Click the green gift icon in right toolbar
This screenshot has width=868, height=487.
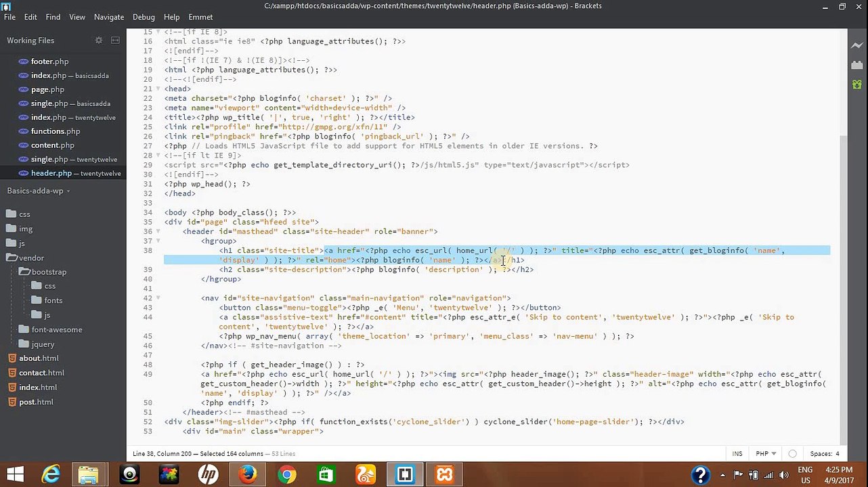click(x=857, y=85)
